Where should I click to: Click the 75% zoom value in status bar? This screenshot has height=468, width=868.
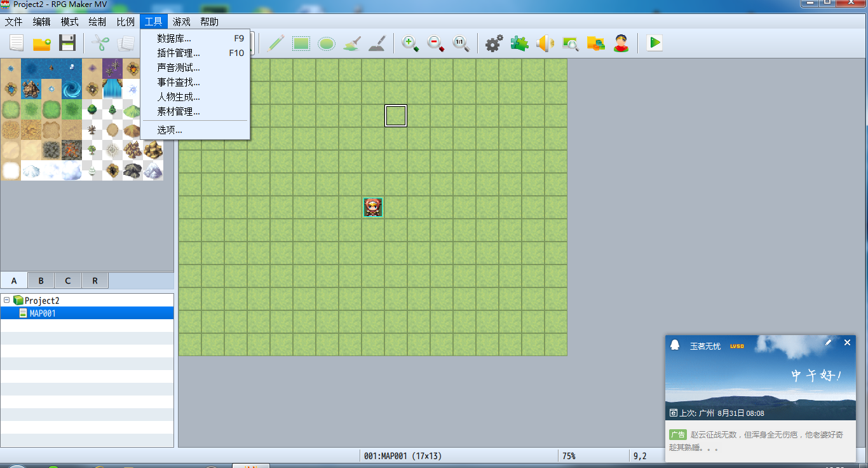point(569,456)
